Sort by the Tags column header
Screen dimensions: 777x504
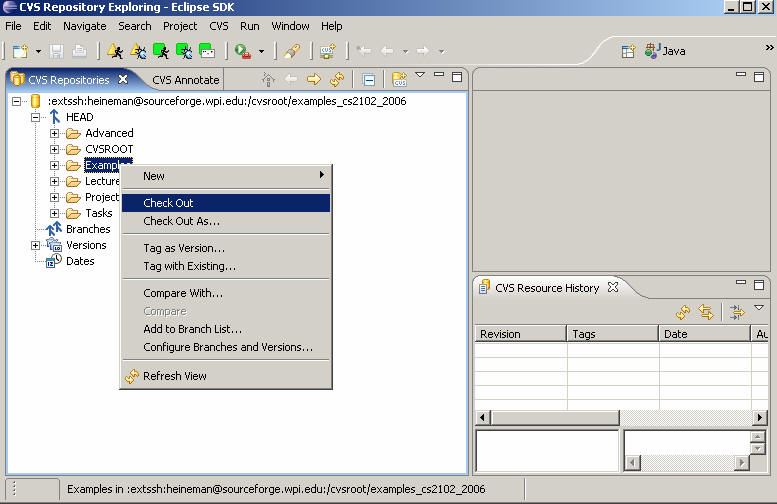click(x=612, y=334)
